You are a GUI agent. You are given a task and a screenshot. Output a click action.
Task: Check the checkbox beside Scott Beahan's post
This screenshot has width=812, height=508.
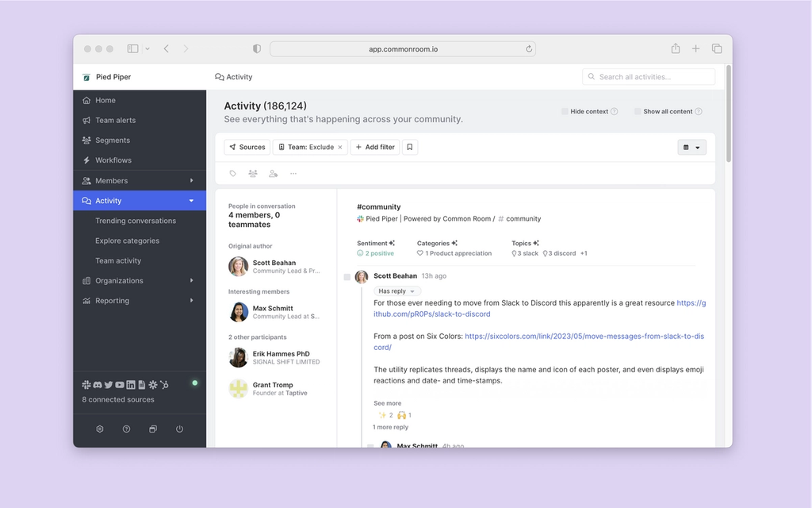[347, 277]
